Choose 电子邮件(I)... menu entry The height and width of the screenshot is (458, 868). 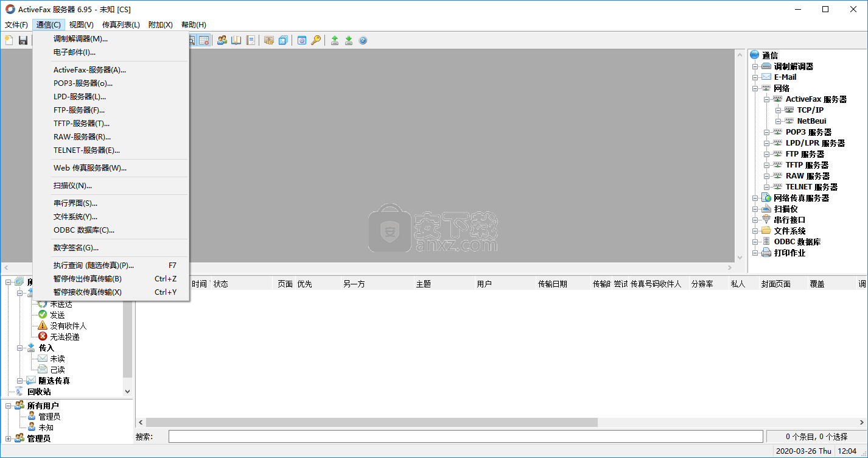(x=111, y=52)
